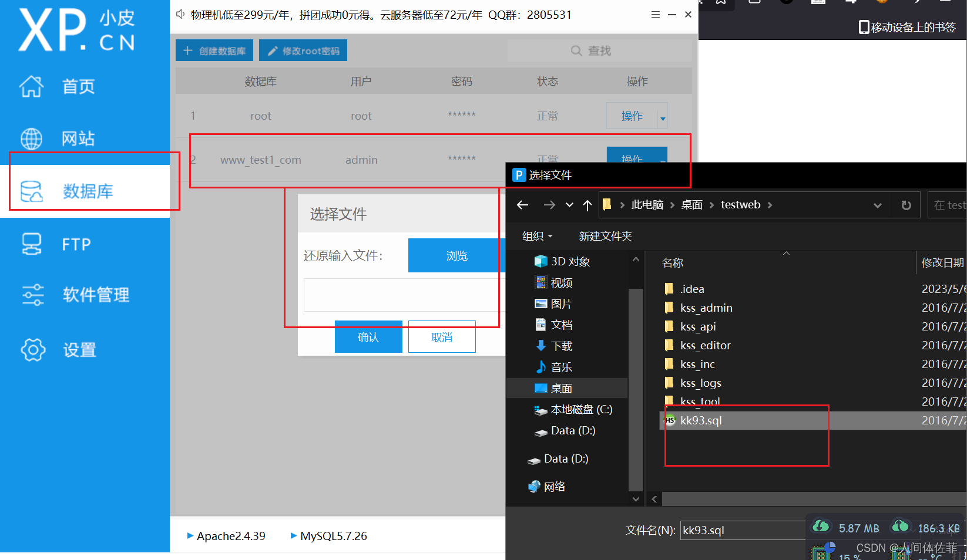Go up one folder level
This screenshot has height=560, width=967.
(587, 205)
